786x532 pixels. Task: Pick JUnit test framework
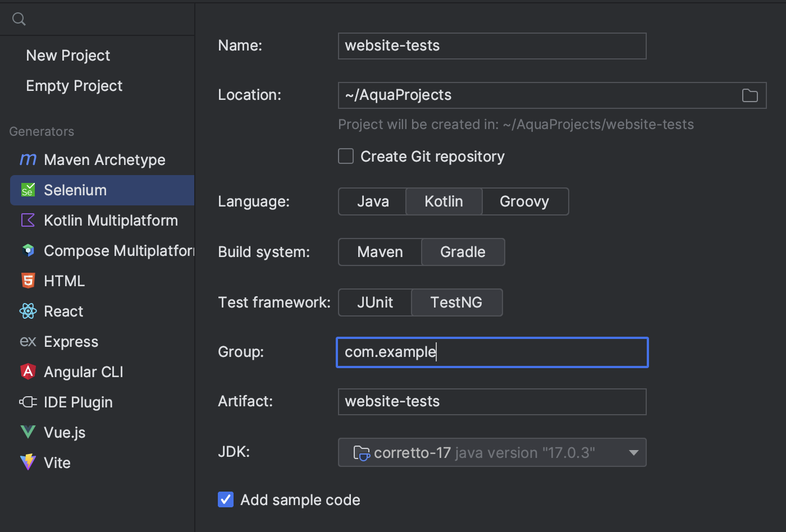tap(375, 302)
